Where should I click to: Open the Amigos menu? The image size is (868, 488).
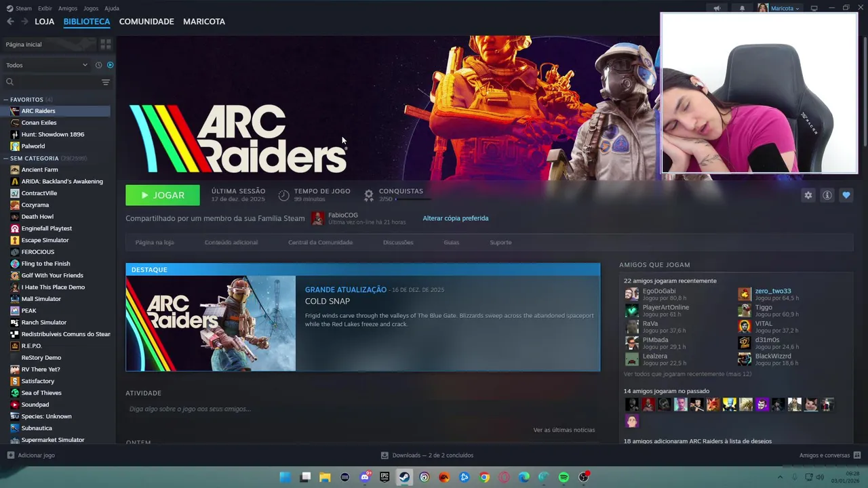[x=68, y=8]
